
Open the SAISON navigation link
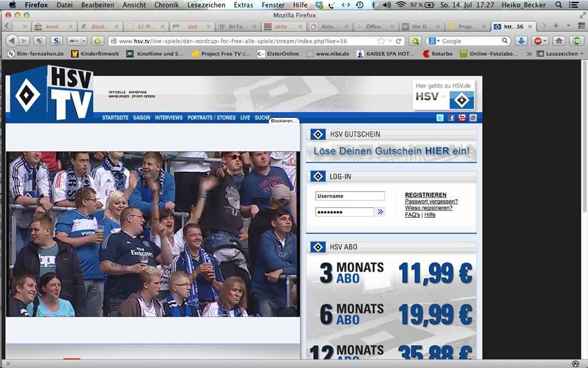tap(141, 118)
